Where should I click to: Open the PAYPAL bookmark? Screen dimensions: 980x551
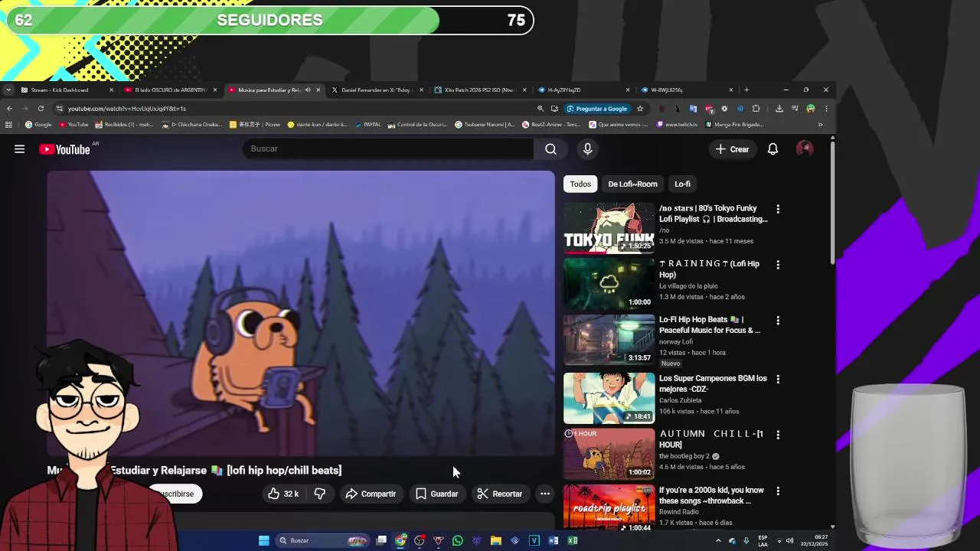click(367, 125)
